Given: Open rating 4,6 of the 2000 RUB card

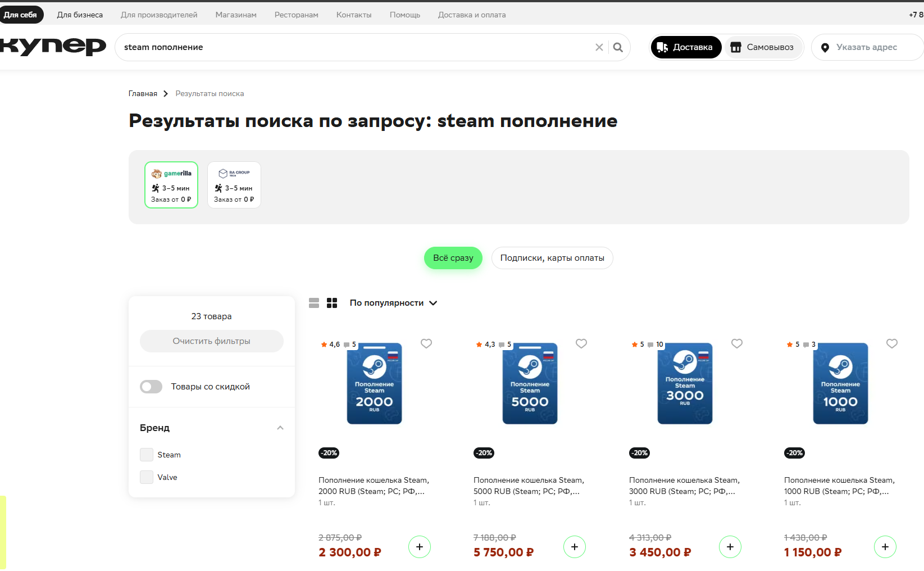Looking at the screenshot, I should point(330,345).
